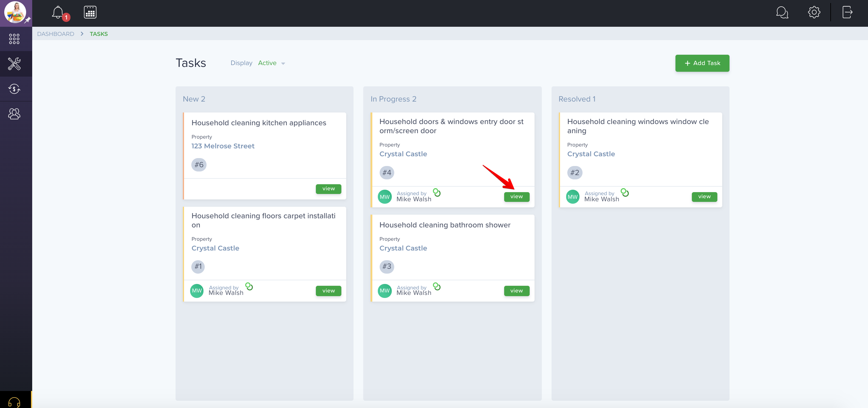Click the Household cleaning bathroom shower title
Screen dimensions: 868x408
coord(445,225)
